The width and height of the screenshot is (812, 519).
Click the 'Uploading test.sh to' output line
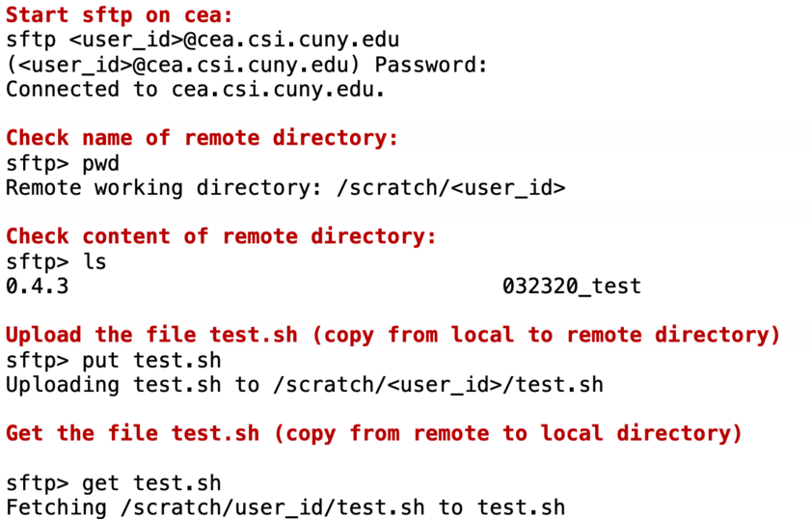[x=305, y=385]
